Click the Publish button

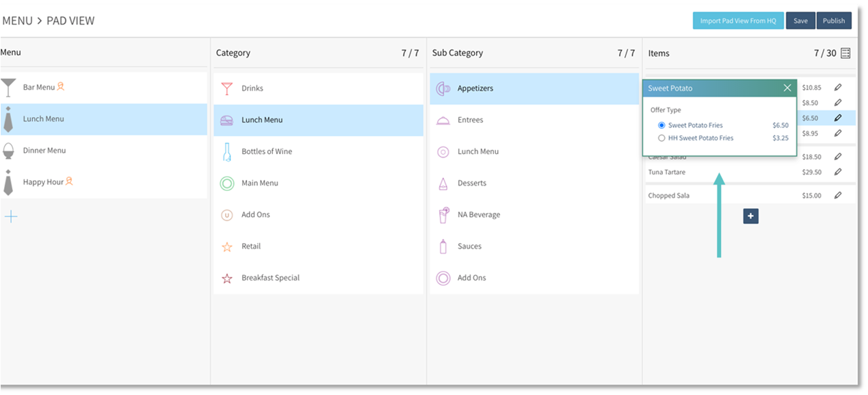[833, 21]
